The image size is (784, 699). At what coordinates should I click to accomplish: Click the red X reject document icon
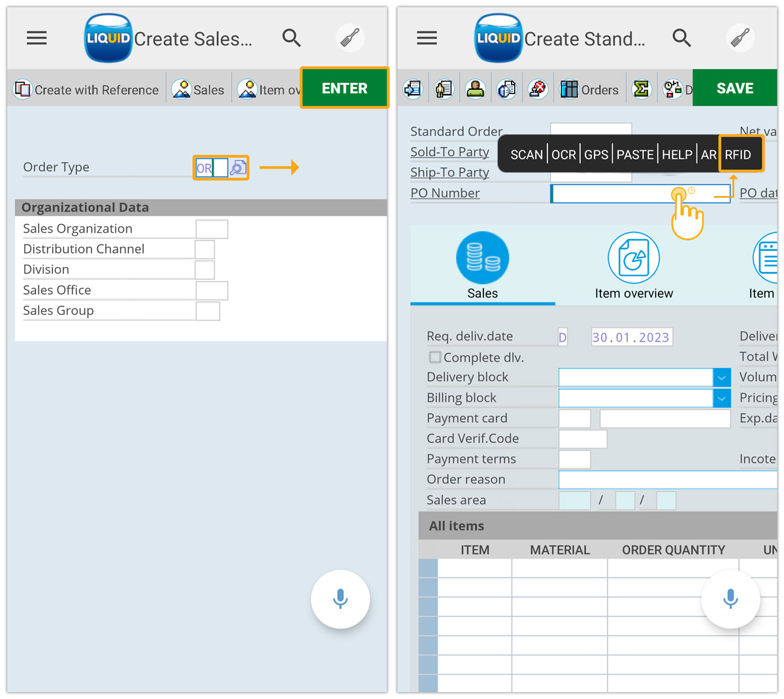[538, 88]
